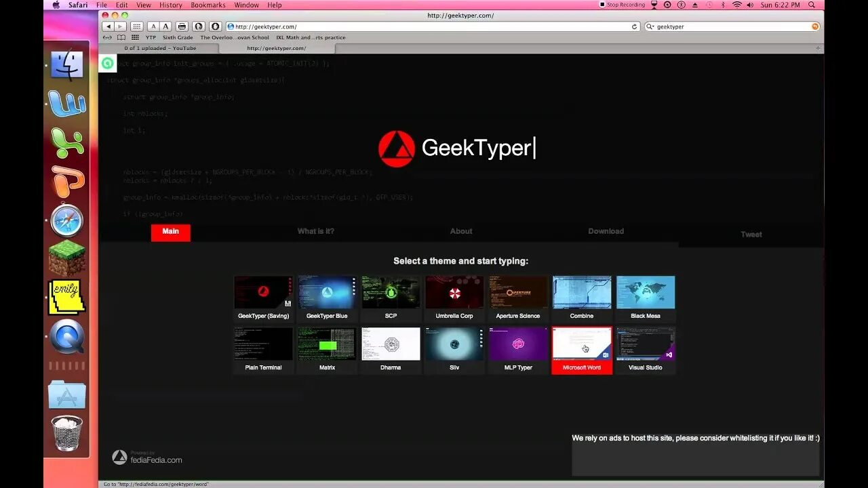Open the YTP bookmark

click(x=151, y=38)
